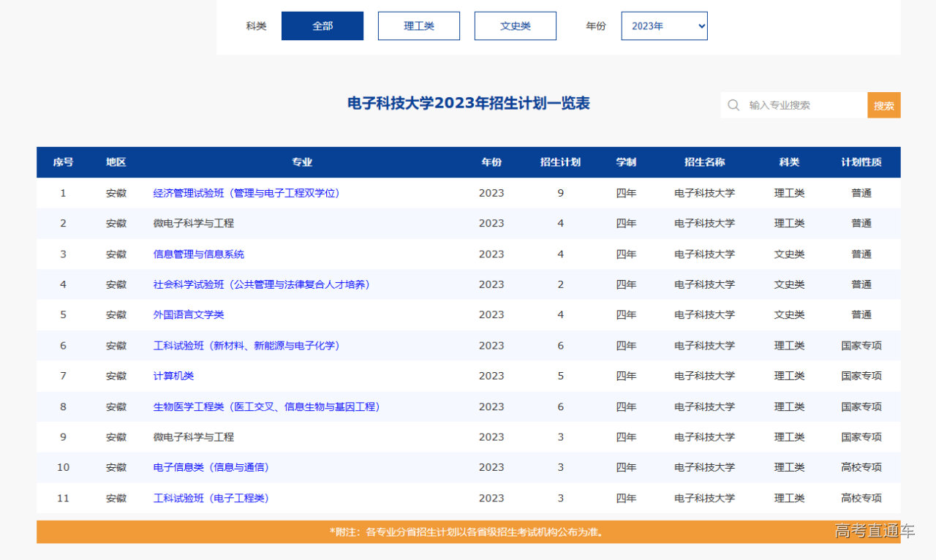This screenshot has width=936, height=560.
Task: Open the 外国语言文学类 major link
Action: (x=189, y=314)
